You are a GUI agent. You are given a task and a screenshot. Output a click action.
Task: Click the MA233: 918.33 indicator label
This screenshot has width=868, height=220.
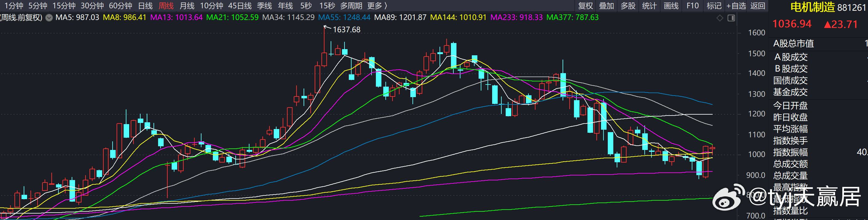click(516, 17)
